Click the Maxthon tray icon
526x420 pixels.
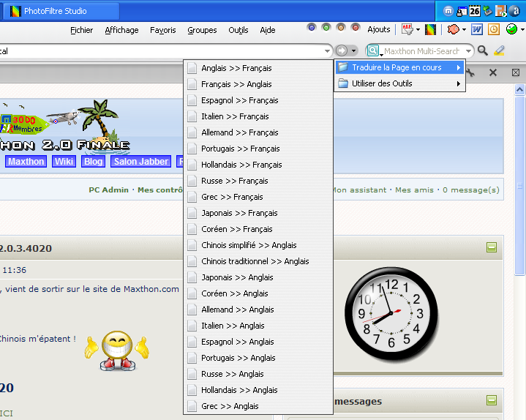coord(448,11)
